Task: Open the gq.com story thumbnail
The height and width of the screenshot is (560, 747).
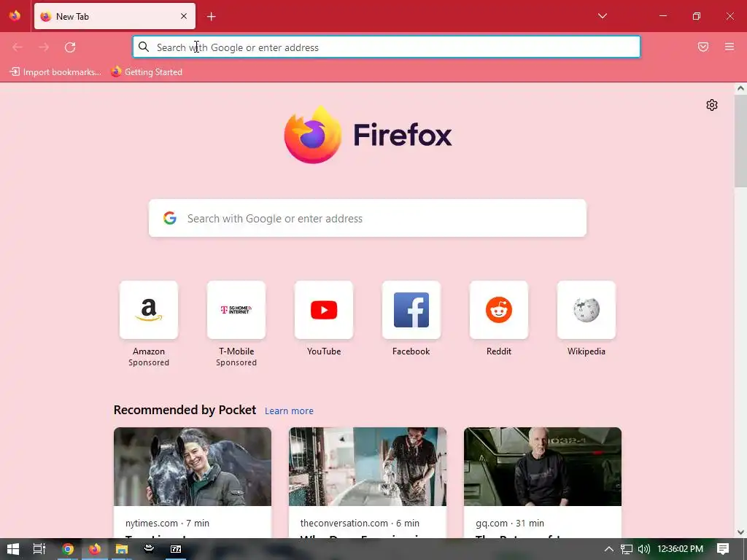Action: coord(543,467)
